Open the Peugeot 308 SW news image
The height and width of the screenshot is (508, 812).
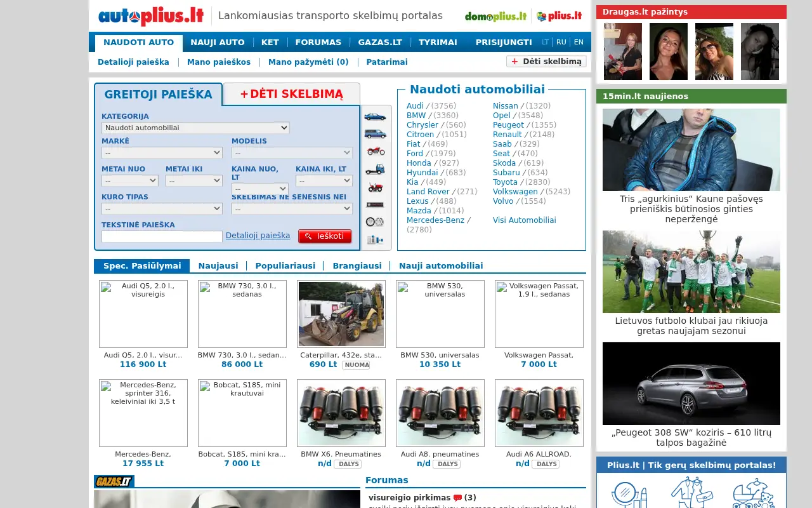point(691,384)
